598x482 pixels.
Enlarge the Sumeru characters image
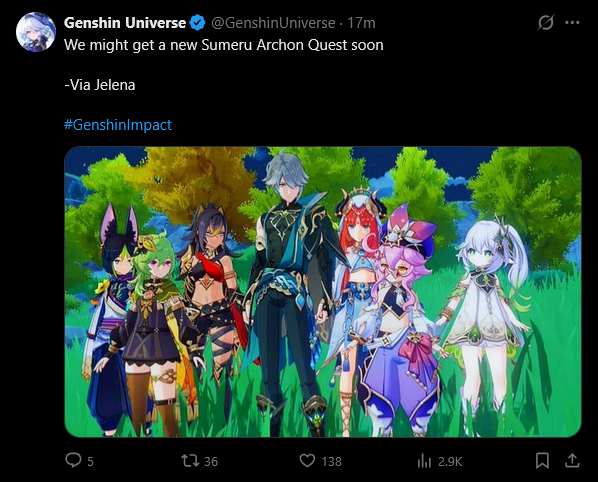click(x=323, y=292)
